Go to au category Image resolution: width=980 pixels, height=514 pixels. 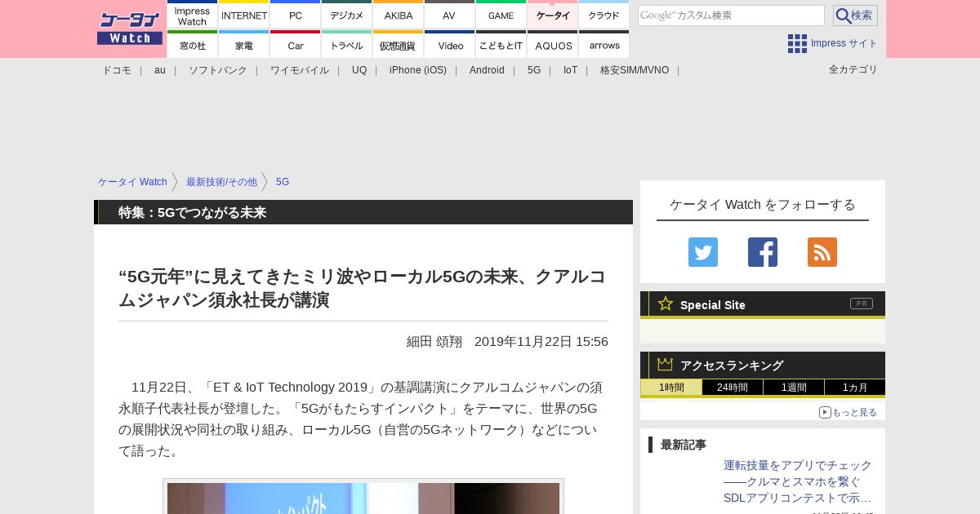click(160, 70)
